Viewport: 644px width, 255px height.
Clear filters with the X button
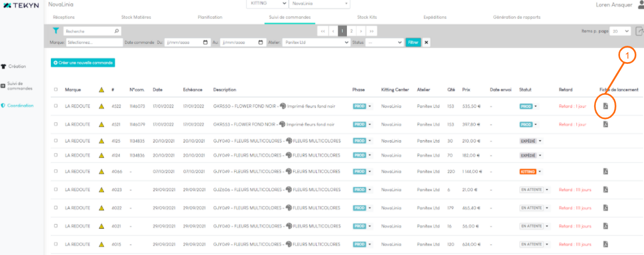click(427, 42)
